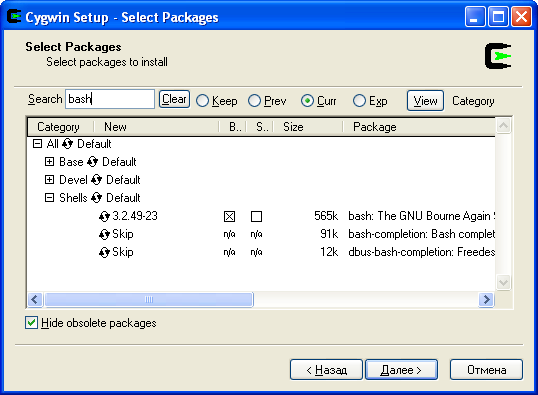Click the cycle icon beside Devel category
This screenshot has height=395, width=538.
click(96, 180)
